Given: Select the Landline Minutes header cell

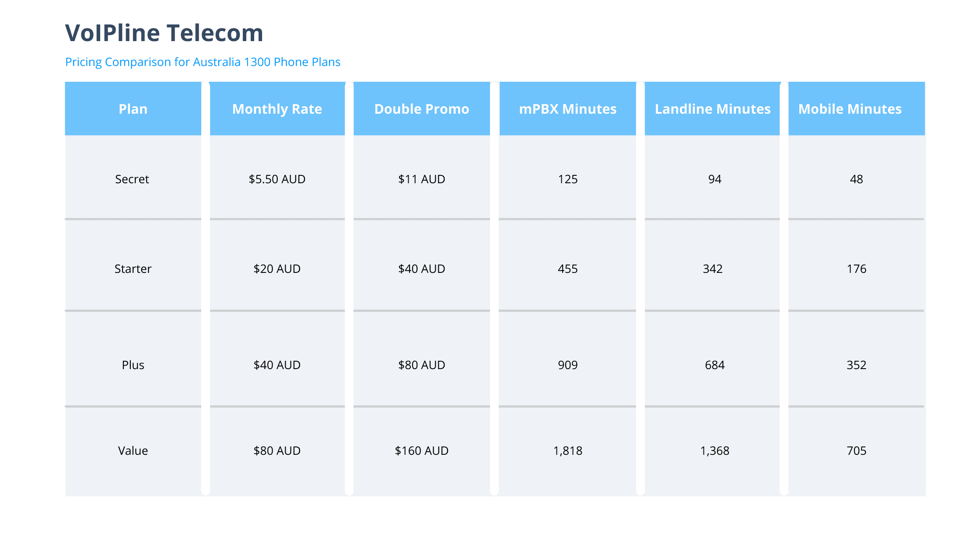Looking at the screenshot, I should 712,109.
